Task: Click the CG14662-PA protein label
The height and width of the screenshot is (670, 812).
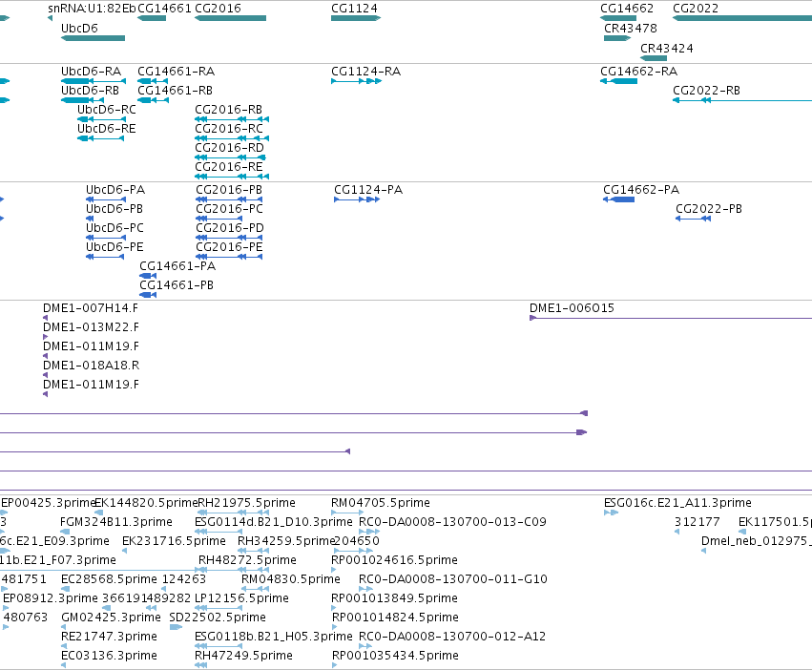Action: click(x=641, y=190)
